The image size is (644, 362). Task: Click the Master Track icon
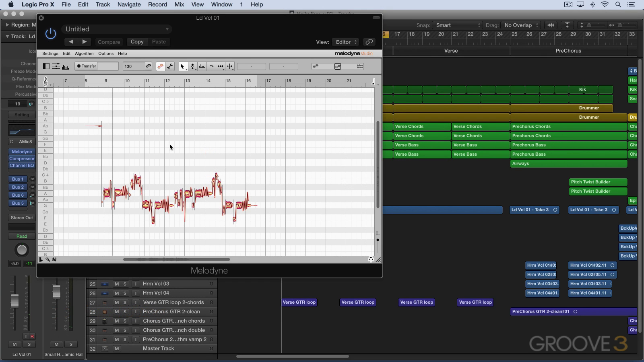[x=105, y=349]
